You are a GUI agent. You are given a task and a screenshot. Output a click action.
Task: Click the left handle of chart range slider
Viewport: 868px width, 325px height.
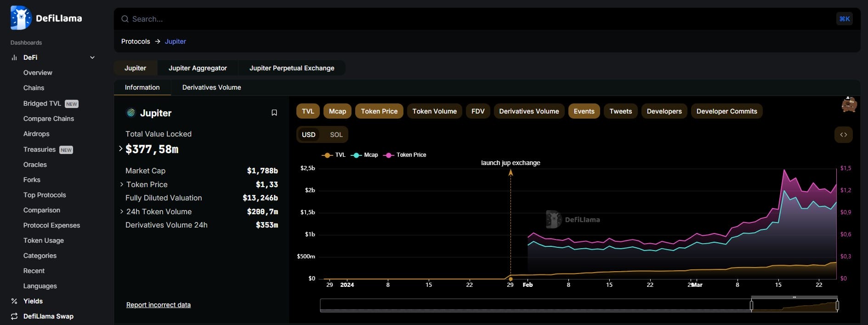pos(752,305)
